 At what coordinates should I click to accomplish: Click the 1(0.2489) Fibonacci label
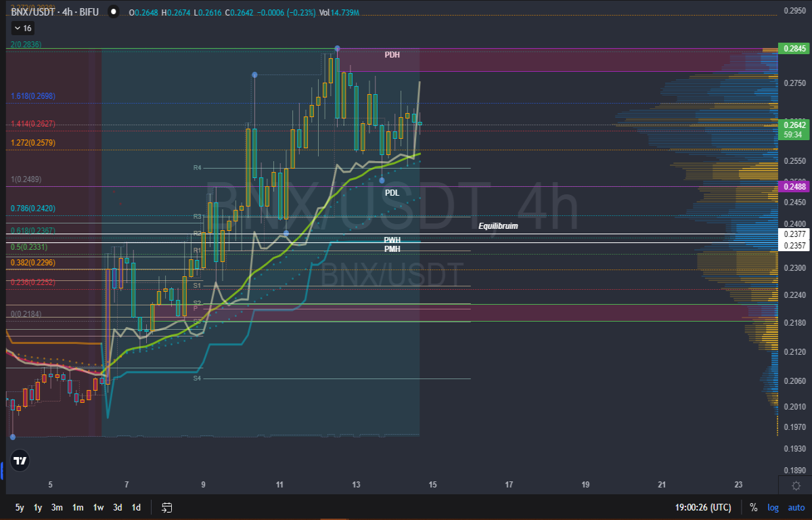[x=26, y=179]
